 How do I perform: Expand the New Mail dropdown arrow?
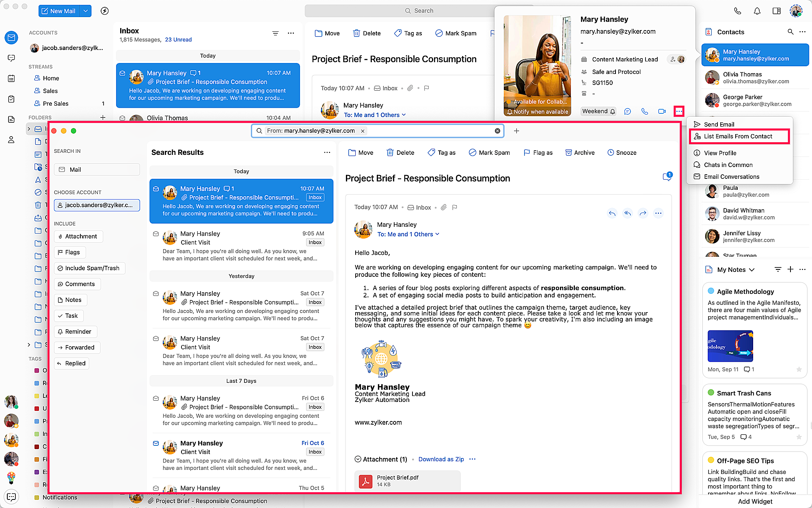coord(86,11)
